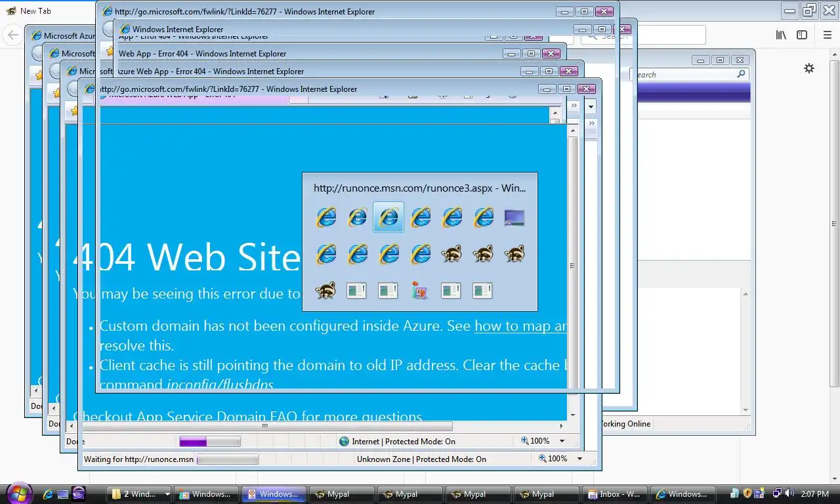The height and width of the screenshot is (504, 840).
Task: Open the 100% zoom dropdown in the Unknown Zone status bar
Action: [579, 459]
